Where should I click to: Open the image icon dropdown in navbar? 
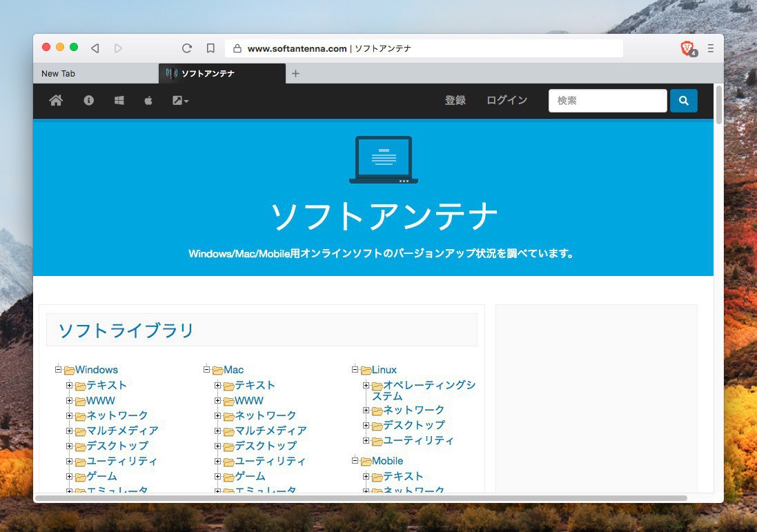(x=180, y=101)
